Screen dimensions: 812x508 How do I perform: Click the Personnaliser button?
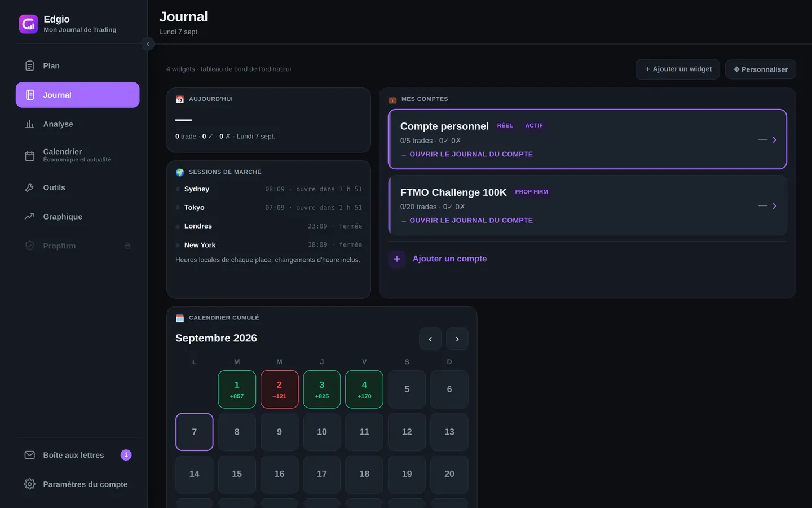tap(761, 69)
